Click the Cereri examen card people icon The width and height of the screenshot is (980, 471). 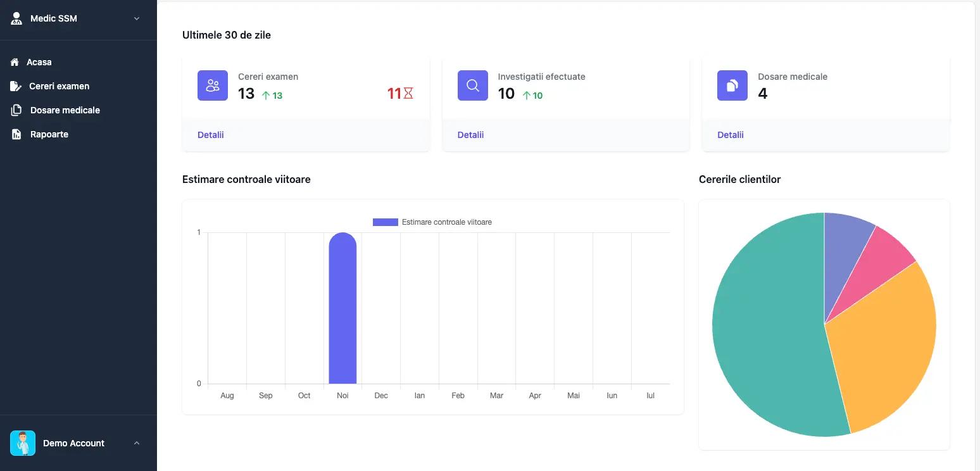[x=213, y=85]
